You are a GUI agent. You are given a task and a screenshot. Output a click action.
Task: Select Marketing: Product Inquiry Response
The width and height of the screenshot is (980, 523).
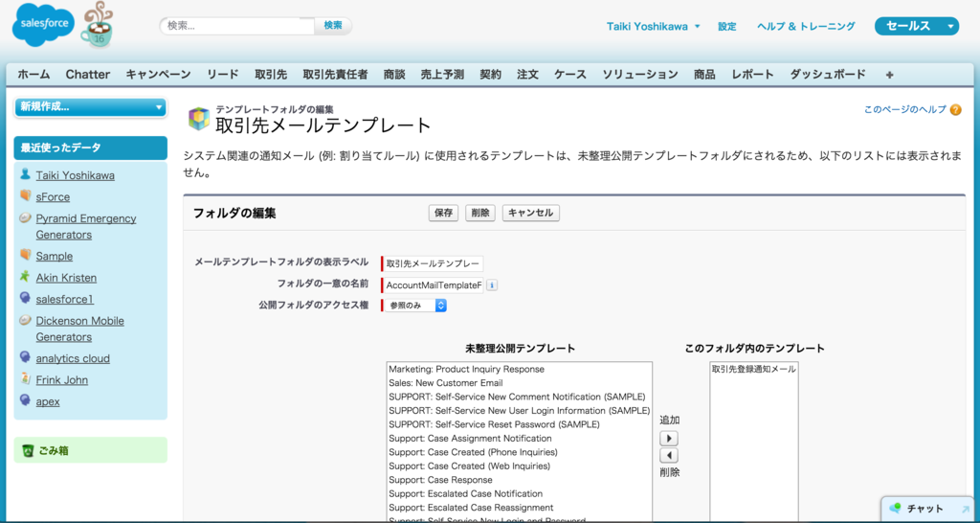[520, 369]
